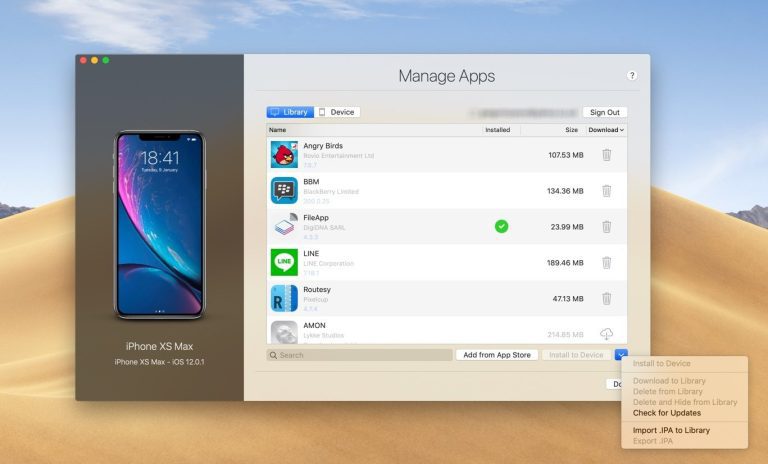Click the LINE app icon
Image resolution: width=768 pixels, height=464 pixels.
click(x=284, y=262)
